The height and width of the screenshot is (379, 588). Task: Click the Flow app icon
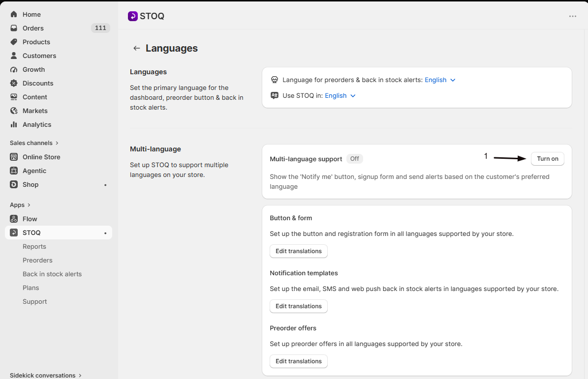click(x=14, y=219)
